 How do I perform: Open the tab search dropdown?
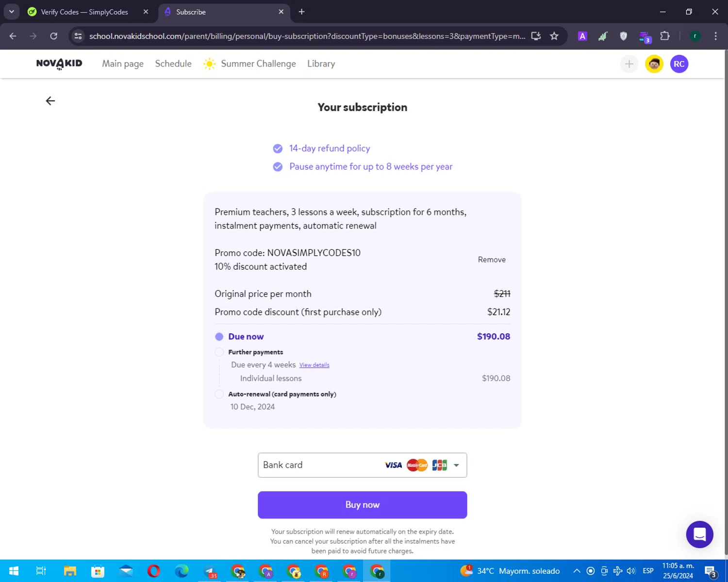point(11,12)
